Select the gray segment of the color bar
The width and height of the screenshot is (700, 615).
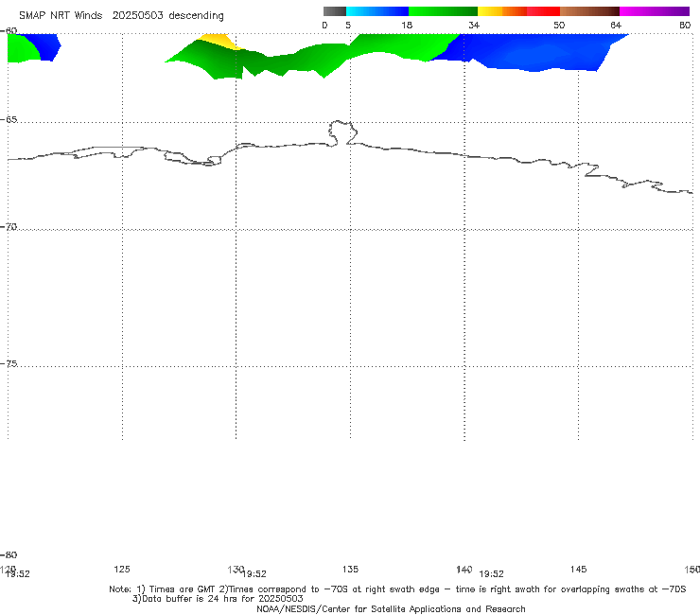pyautogui.click(x=335, y=11)
